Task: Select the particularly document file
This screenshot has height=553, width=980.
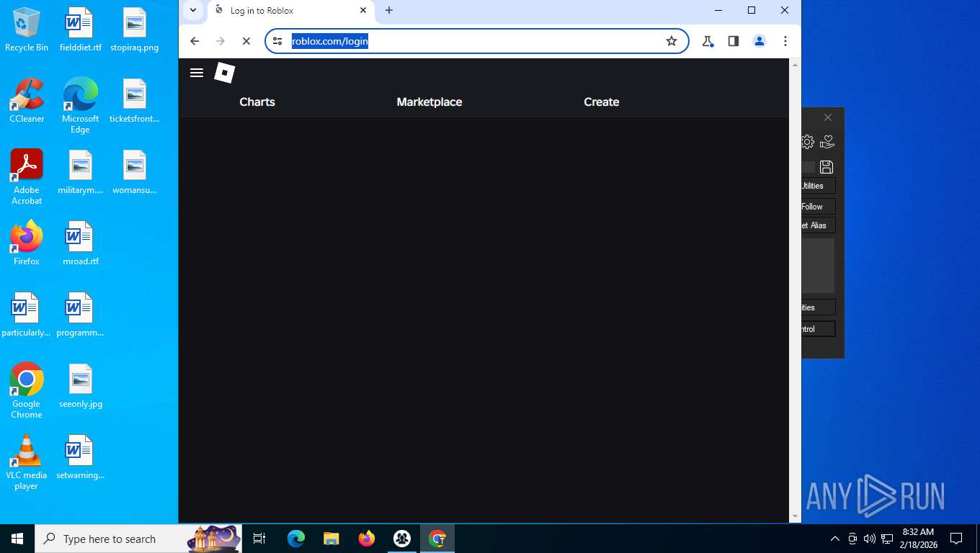Action: pyautogui.click(x=27, y=315)
